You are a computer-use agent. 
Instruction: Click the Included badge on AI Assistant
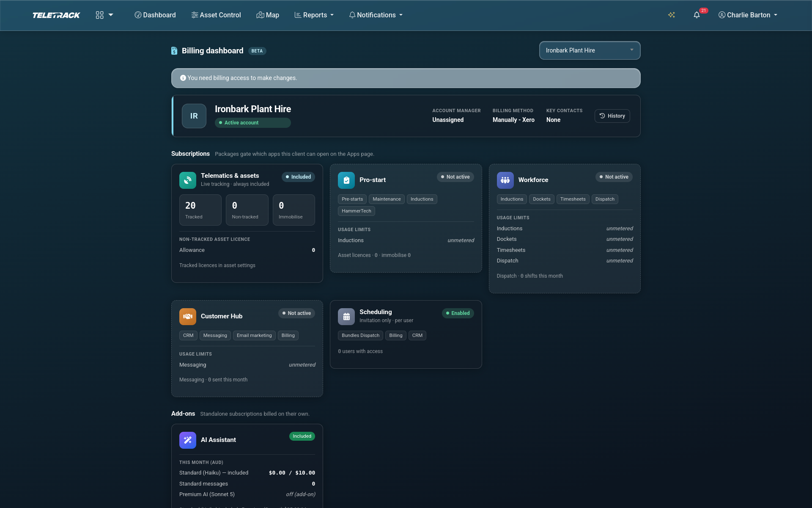pyautogui.click(x=302, y=436)
